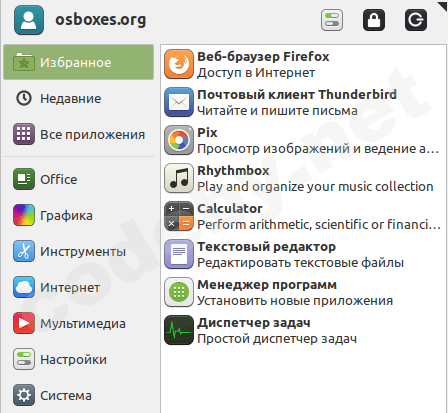Open the Графика category
Viewport: 448px width, 413px height.
[79, 215]
